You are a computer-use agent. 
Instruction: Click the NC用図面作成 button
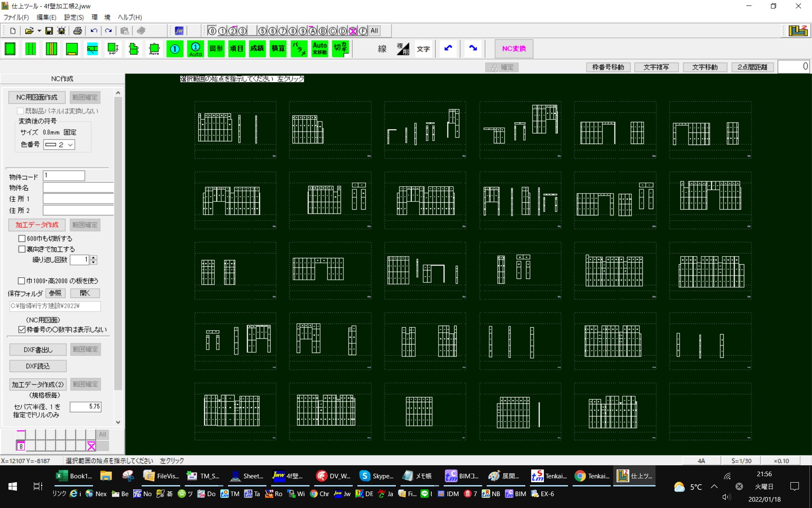pos(37,97)
